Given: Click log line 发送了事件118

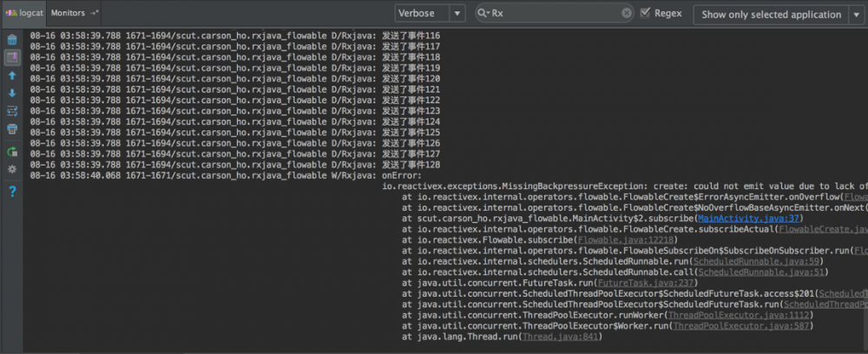Looking at the screenshot, I should [x=235, y=57].
